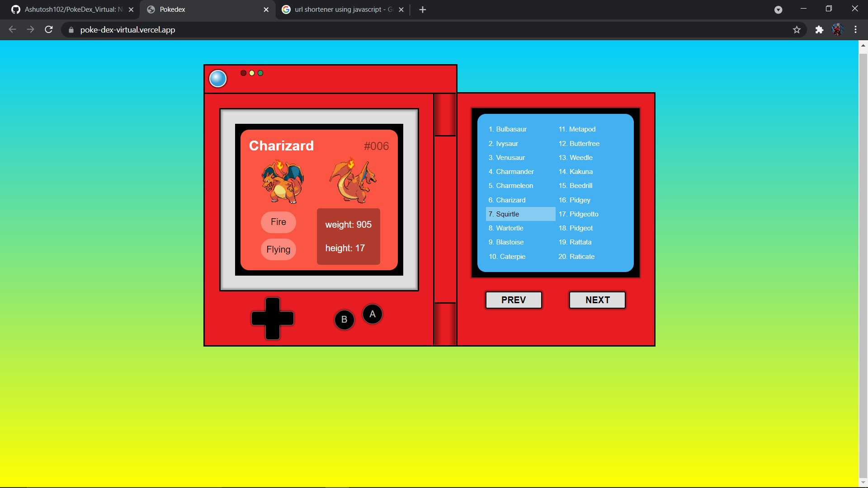Click the blue power lens on the Pokedex
Screen dimensions: 868x488
pyautogui.click(x=218, y=78)
